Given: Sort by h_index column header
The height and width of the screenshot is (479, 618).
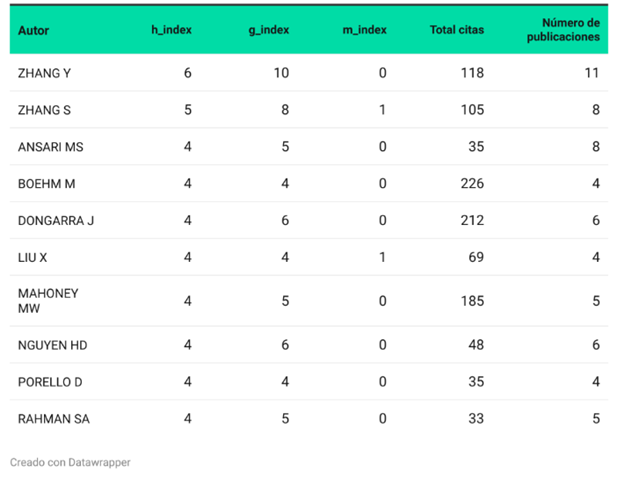Looking at the screenshot, I should [171, 30].
